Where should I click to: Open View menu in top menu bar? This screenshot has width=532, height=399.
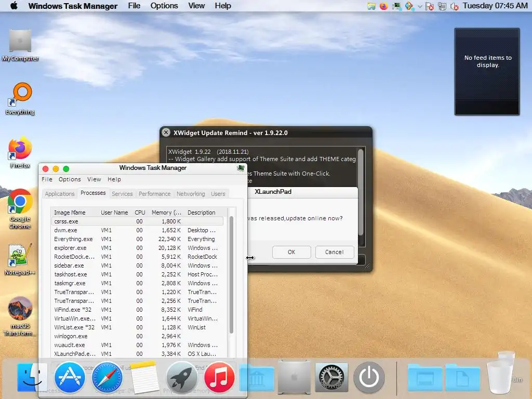point(196,6)
